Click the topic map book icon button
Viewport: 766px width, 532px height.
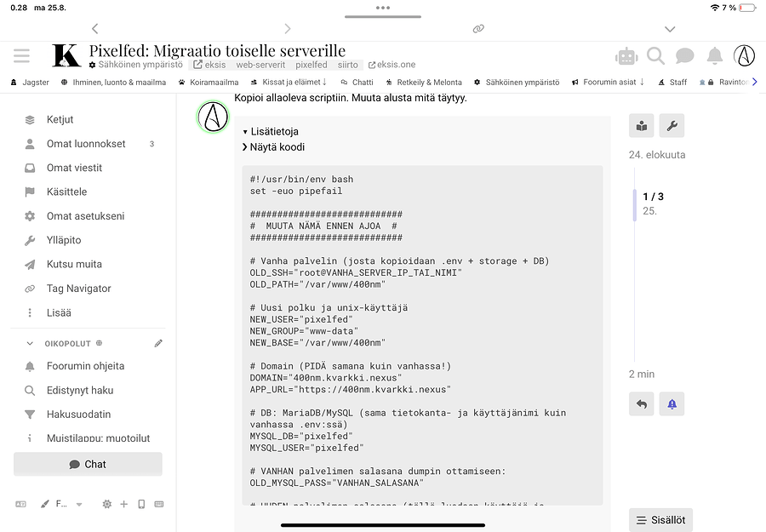pyautogui.click(x=642, y=126)
